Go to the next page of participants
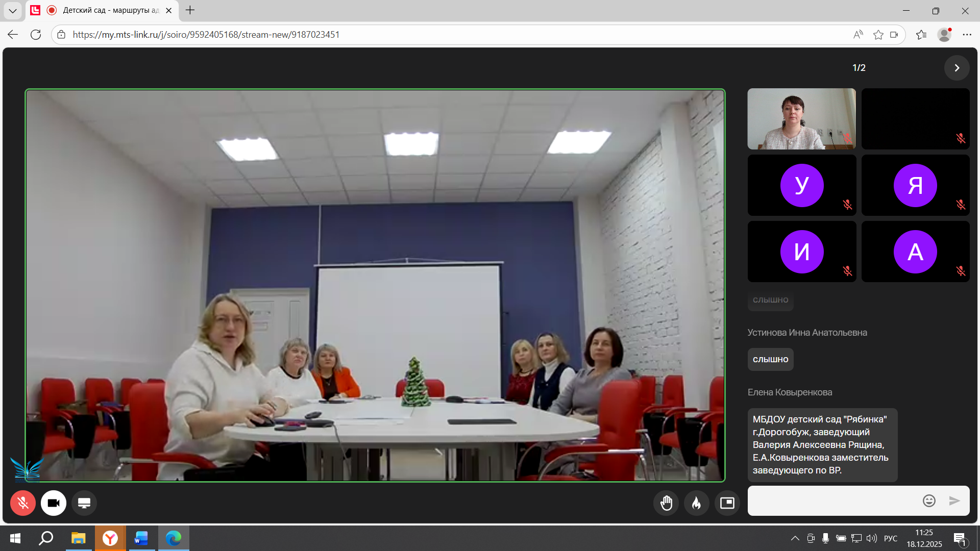Viewport: 980px width, 551px height. point(957,68)
